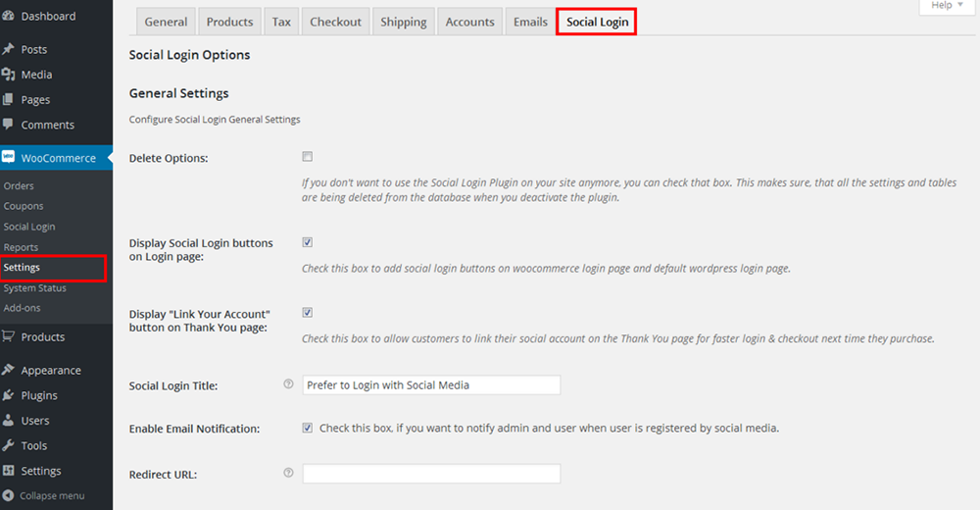
Task: Click the Social Login Title text field
Action: tap(431, 385)
